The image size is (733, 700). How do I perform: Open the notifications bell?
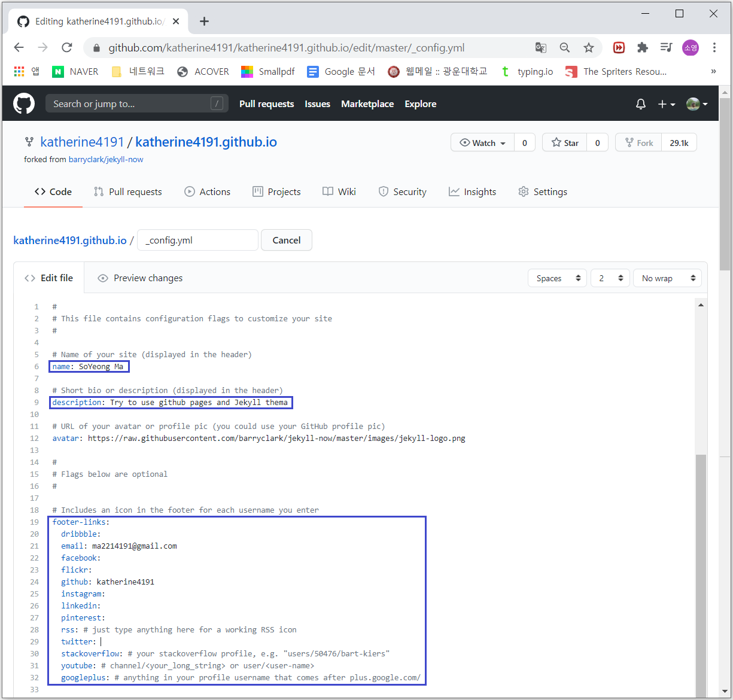(641, 104)
